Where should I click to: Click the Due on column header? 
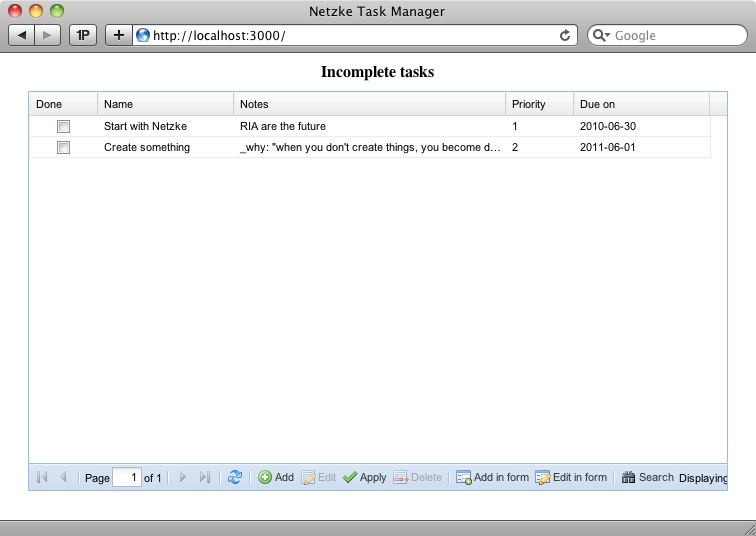click(x=641, y=104)
